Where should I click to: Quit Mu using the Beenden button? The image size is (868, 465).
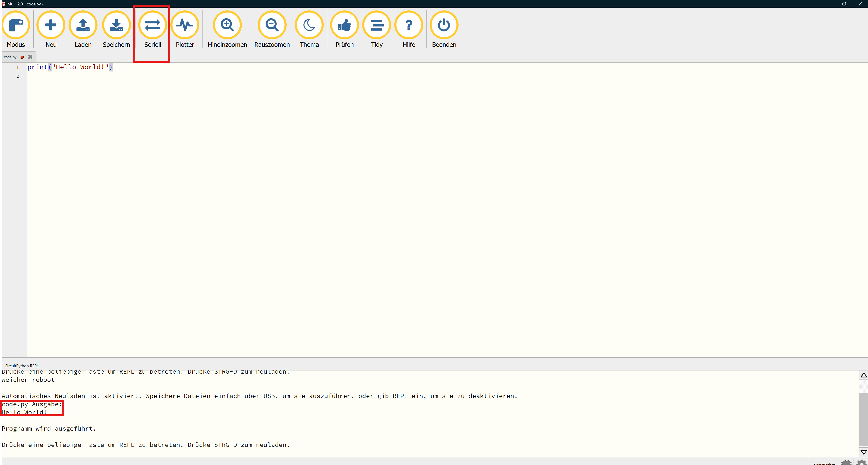click(444, 25)
